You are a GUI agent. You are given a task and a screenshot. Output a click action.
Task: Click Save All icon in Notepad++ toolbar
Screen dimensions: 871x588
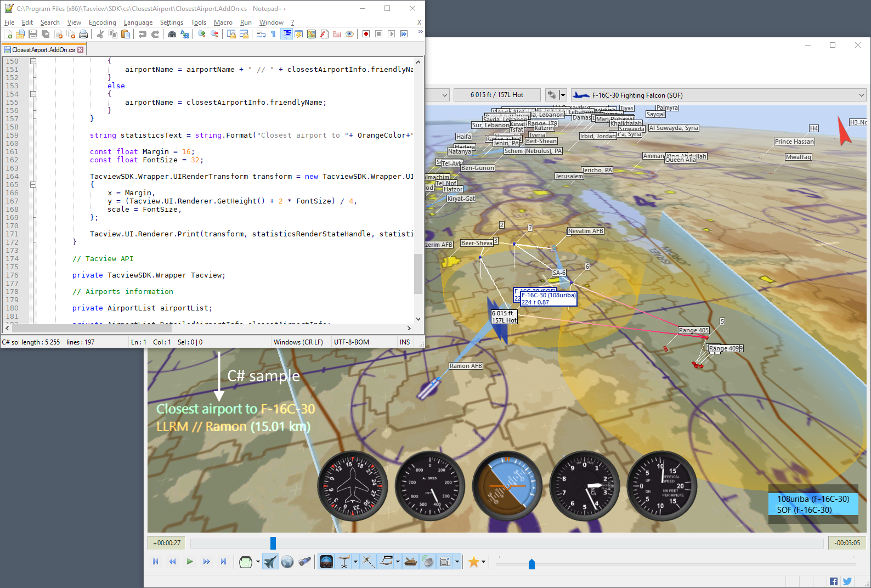pos(46,34)
